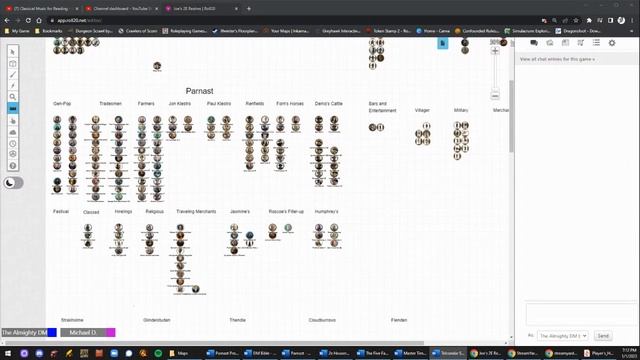Click the Renfields column label
This screenshot has height=360, width=640.
[255, 104]
